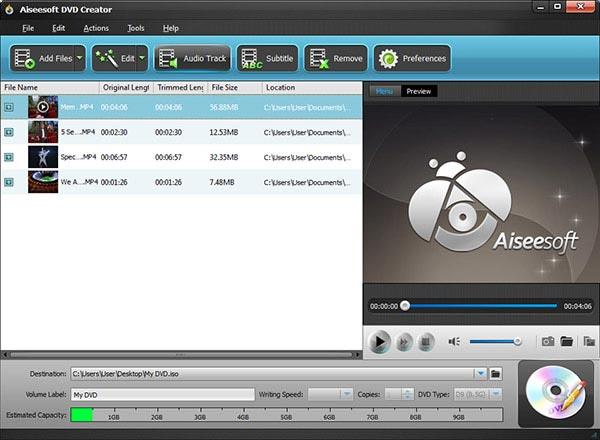Open the Tools menu
Screen dimensions: 600x440
click(x=136, y=28)
